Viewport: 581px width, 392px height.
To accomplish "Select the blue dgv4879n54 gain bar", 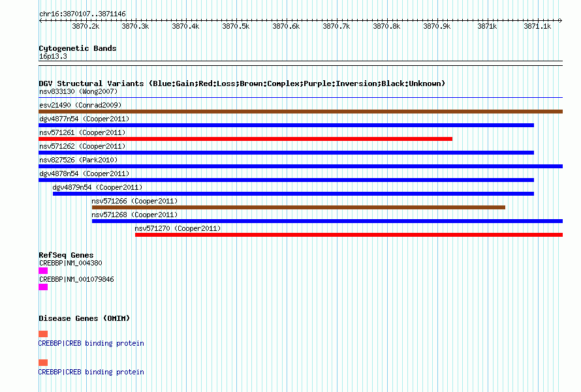I will [x=294, y=194].
